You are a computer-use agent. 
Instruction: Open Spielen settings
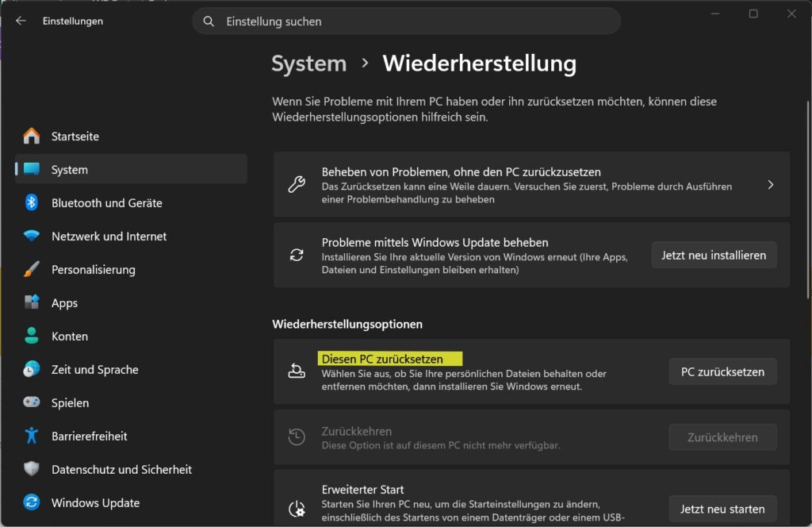pos(132,402)
